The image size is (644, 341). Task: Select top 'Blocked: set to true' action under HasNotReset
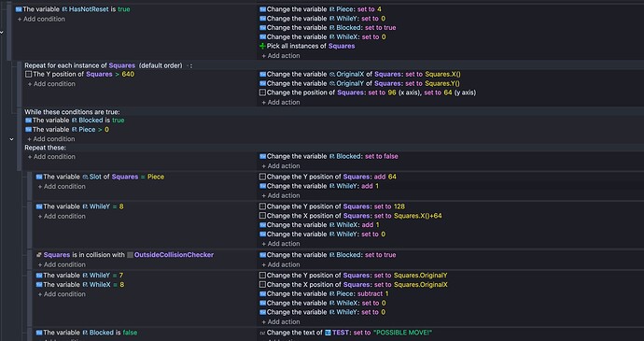328,27
